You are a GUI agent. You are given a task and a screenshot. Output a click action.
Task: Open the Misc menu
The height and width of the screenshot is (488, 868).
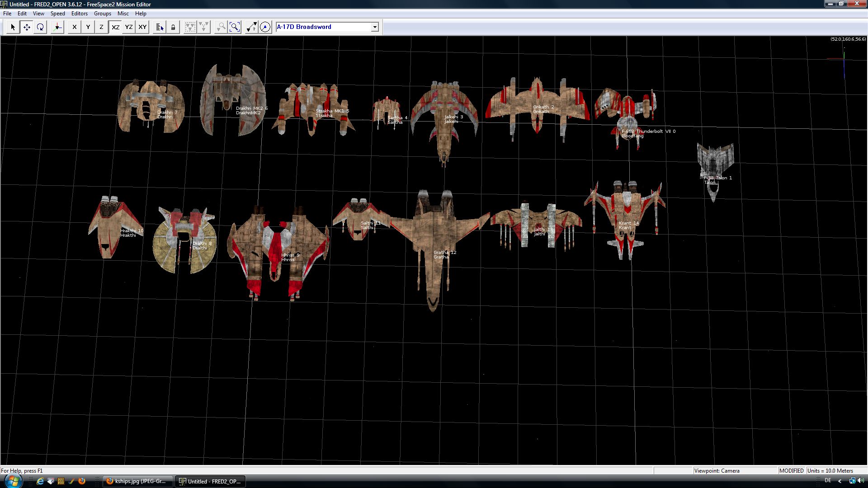click(x=123, y=14)
